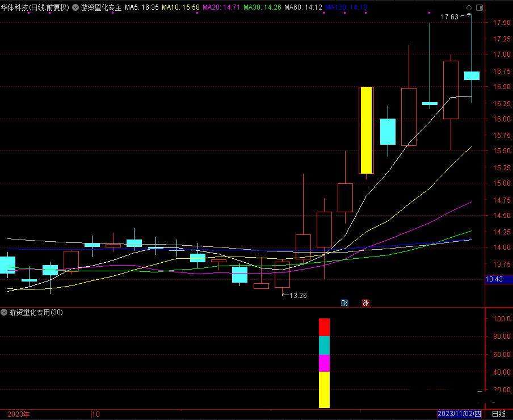Click the MA20 moving average label
This screenshot has height=420, width=513.
[x=221, y=7]
